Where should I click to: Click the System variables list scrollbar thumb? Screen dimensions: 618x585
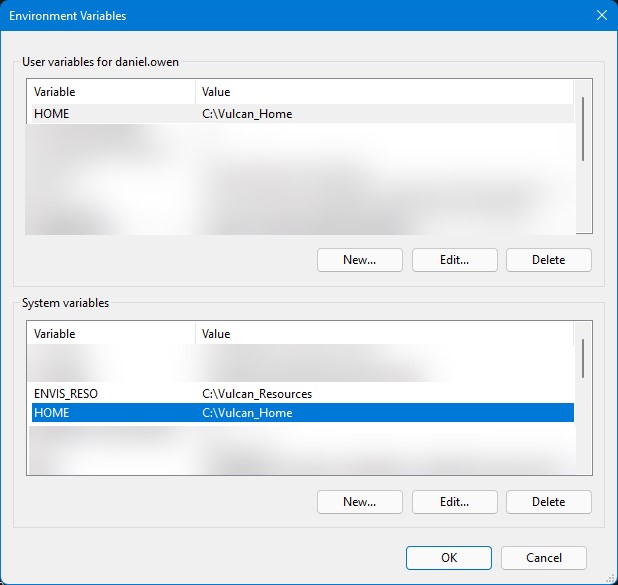[x=583, y=358]
